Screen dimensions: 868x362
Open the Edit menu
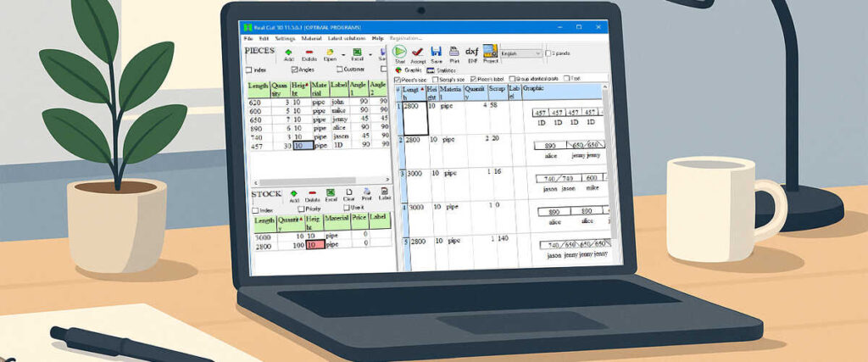(x=264, y=39)
